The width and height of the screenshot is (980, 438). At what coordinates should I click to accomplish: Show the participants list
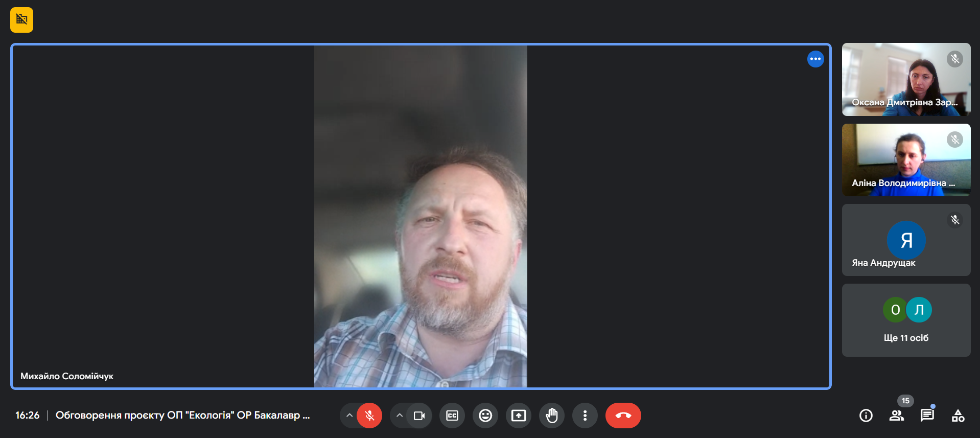[x=897, y=416]
